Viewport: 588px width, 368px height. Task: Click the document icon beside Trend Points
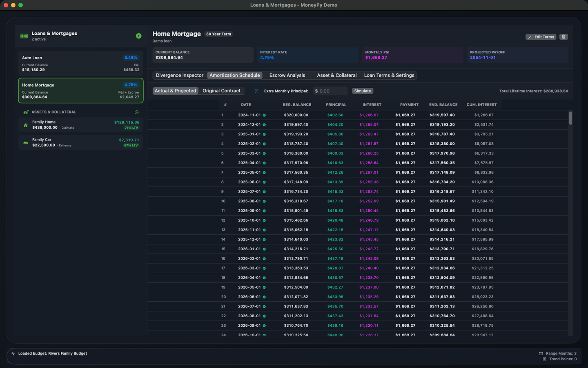tap(544, 359)
